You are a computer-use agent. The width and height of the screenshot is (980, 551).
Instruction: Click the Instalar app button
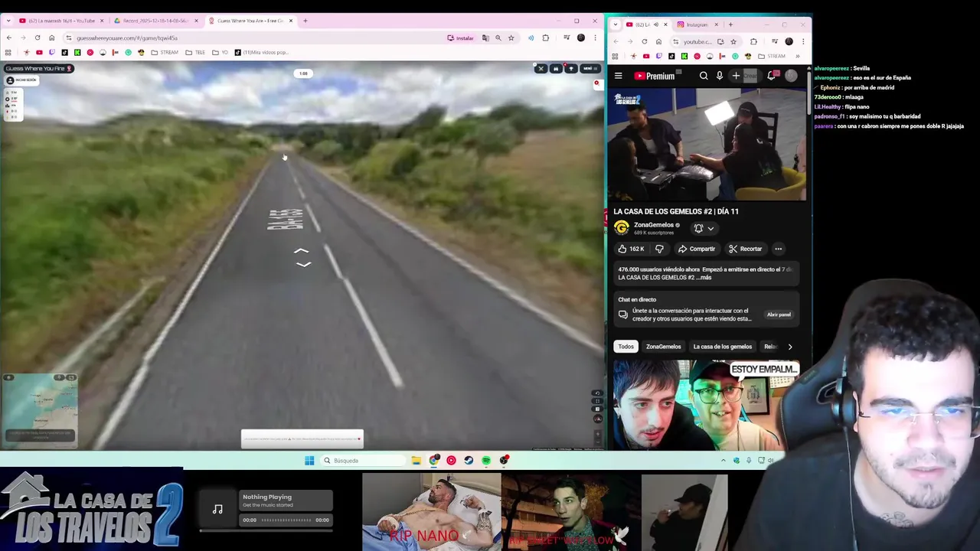pyautogui.click(x=461, y=37)
